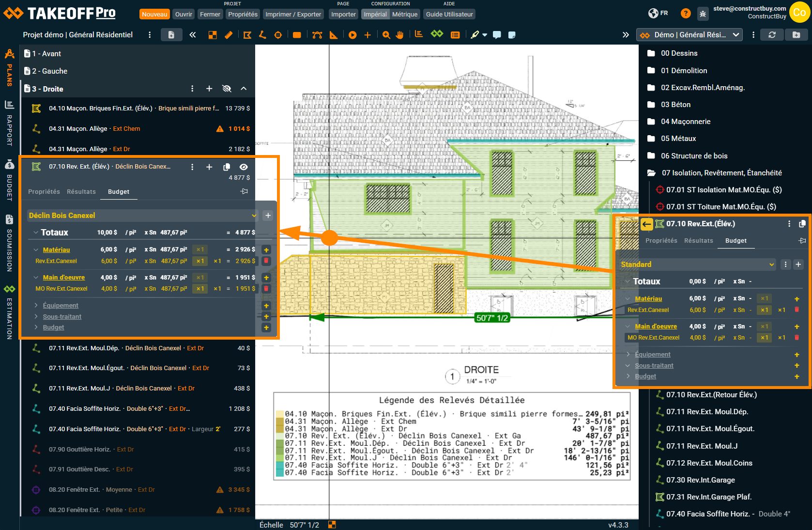Switch units to Métrique

click(405, 15)
